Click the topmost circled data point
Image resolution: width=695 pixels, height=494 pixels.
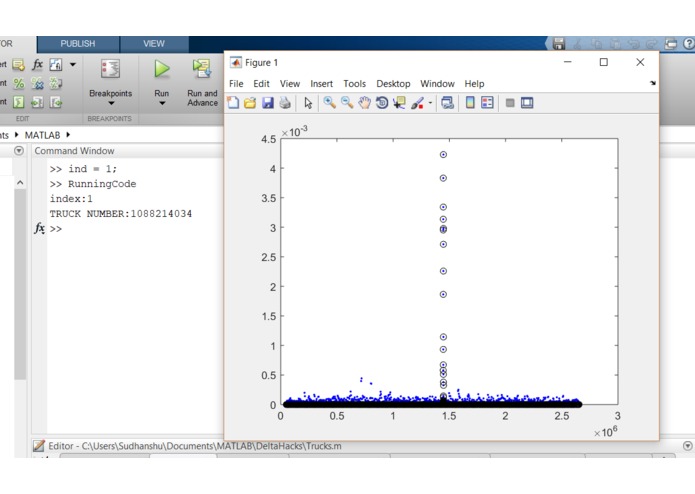click(443, 155)
